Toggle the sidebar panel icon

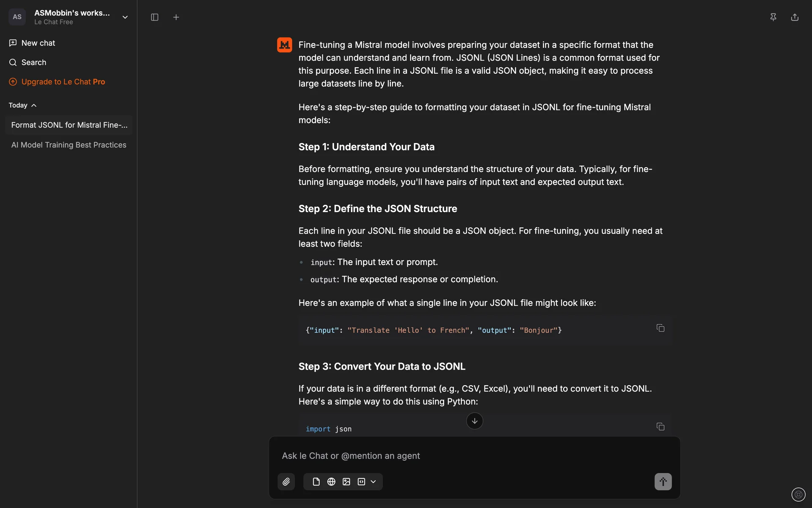[x=155, y=17]
